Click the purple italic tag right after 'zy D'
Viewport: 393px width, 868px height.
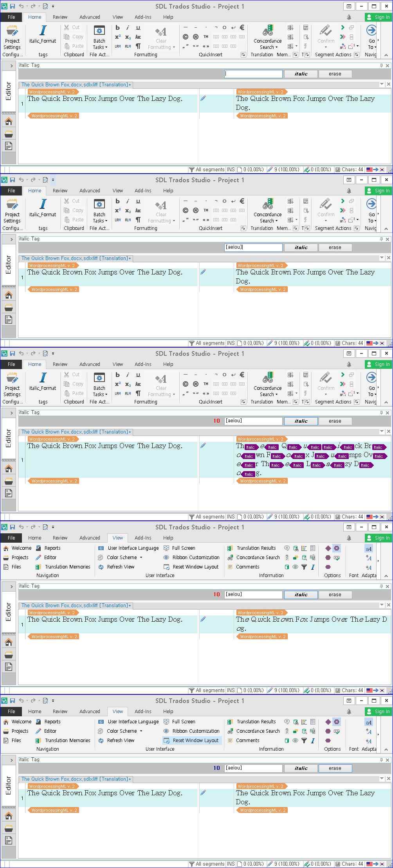(x=366, y=465)
